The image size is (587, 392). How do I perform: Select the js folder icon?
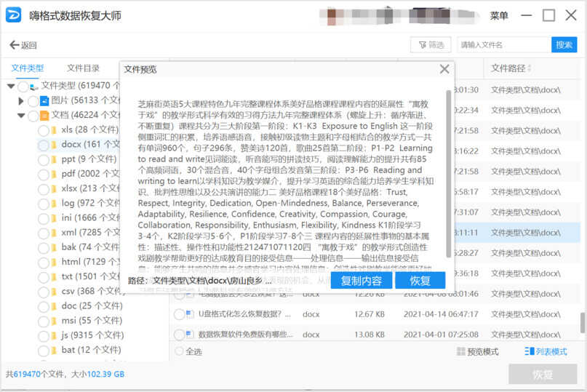[54, 336]
